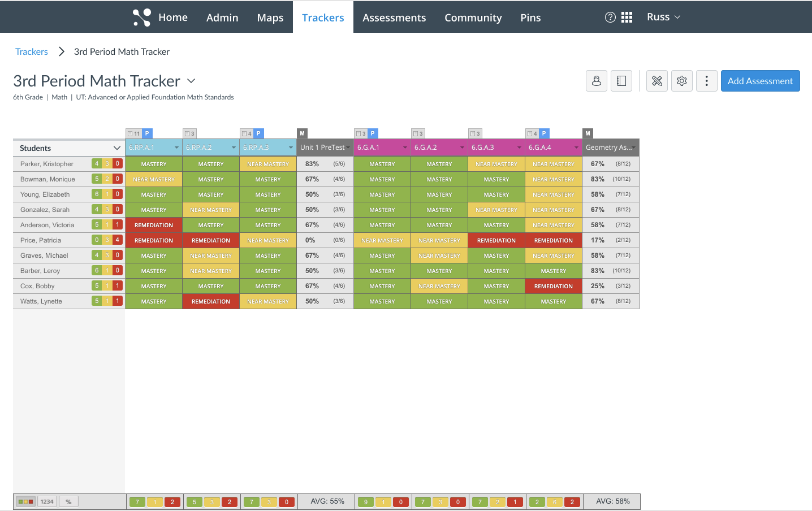812x511 pixels.
Task: Open the 6.RP.A.2 standard dropdown
Action: (234, 148)
